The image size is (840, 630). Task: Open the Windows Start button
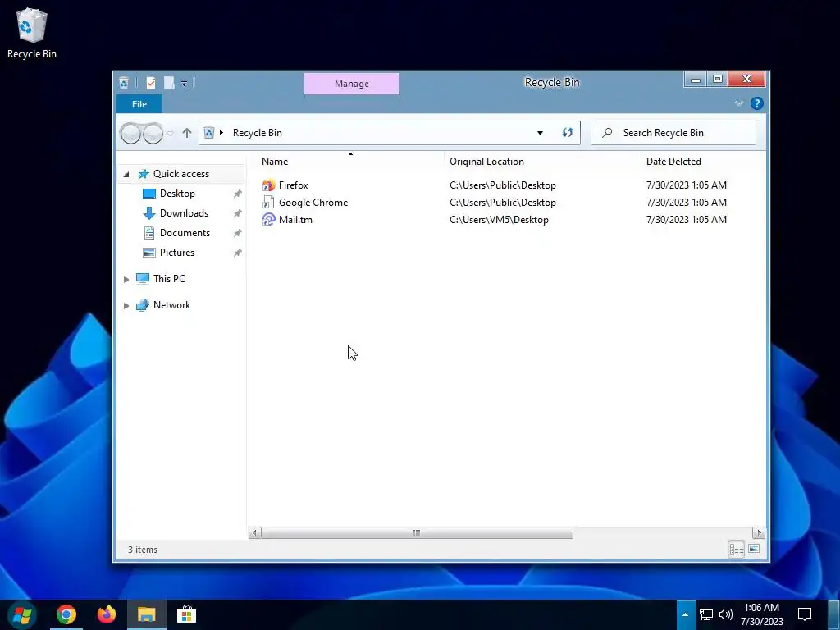pyautogui.click(x=22, y=615)
